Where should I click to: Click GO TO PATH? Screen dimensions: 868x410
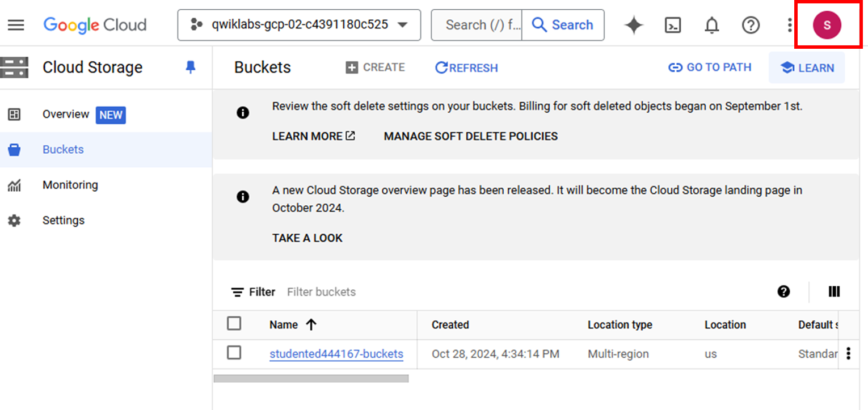710,67
